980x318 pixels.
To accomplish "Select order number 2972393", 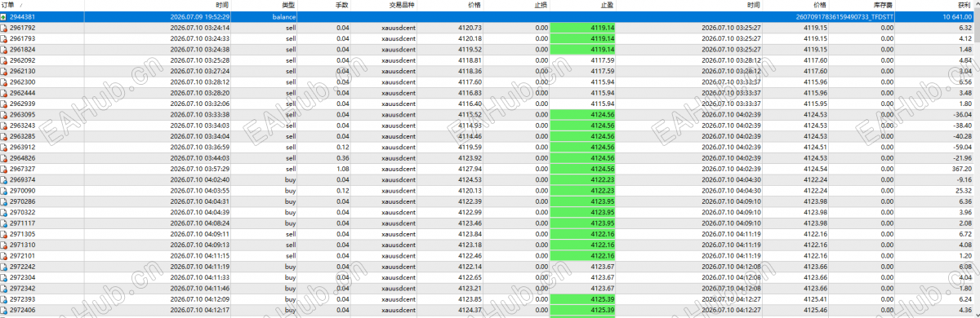I will coord(22,299).
